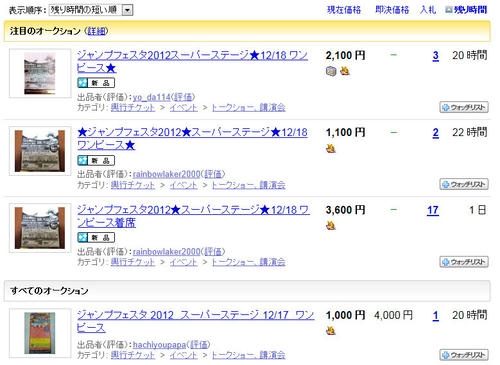Click the orange icon under 2,100円 price
The height and width of the screenshot is (365, 500).
[x=345, y=71]
